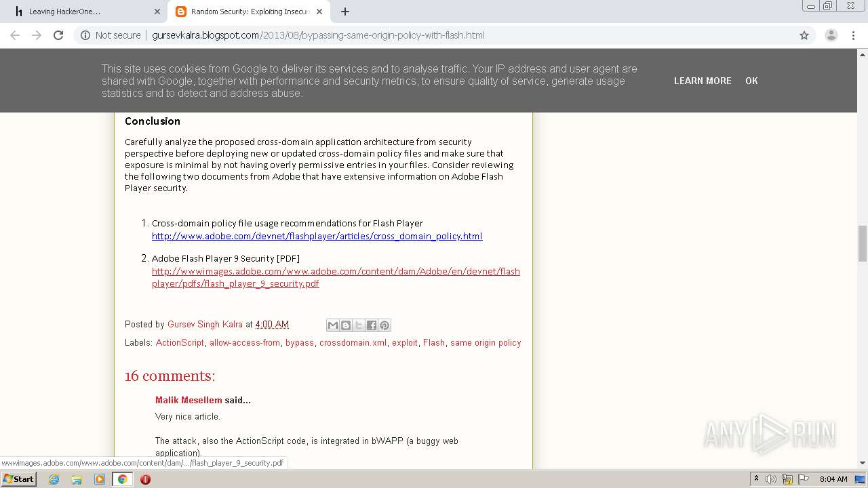Open the Windows Start menu
Viewport: 868px width, 488px height.
pyautogui.click(x=18, y=479)
